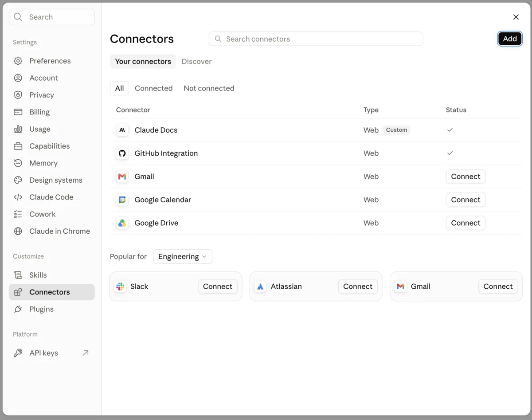Open the Engineering dropdown next to Popular for
532x420 pixels.
[183, 257]
